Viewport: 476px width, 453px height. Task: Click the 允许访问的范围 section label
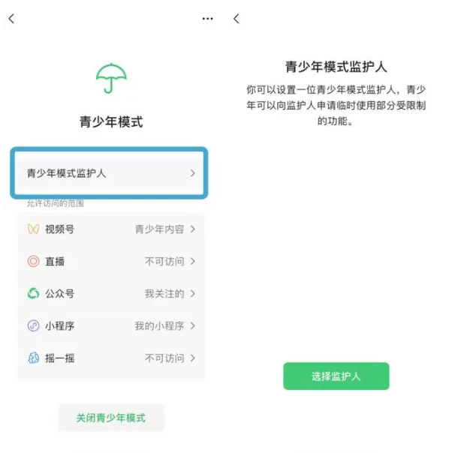pyautogui.click(x=56, y=202)
